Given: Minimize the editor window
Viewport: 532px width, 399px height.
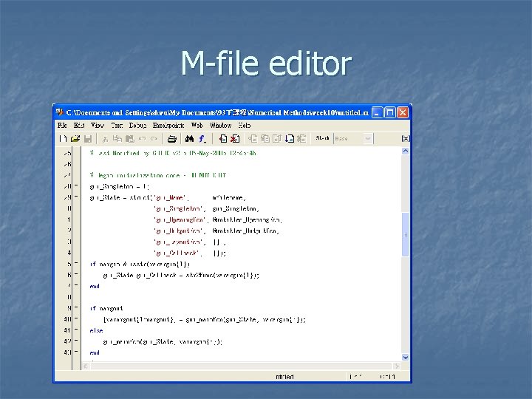Looking at the screenshot, I should tap(377, 112).
